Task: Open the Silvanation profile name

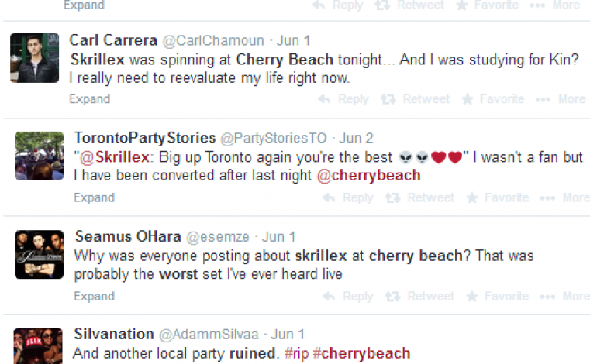Action: 113,334
